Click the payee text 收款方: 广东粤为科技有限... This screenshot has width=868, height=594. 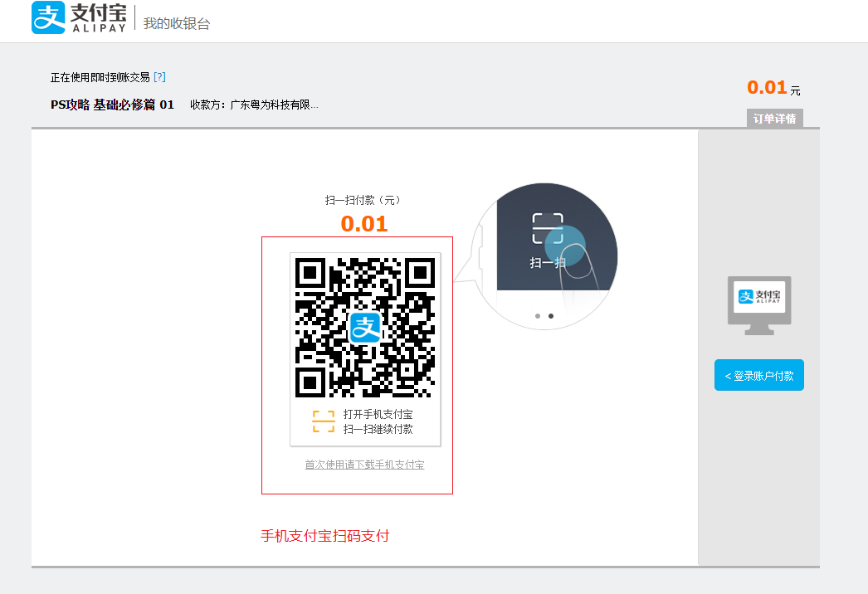click(254, 105)
